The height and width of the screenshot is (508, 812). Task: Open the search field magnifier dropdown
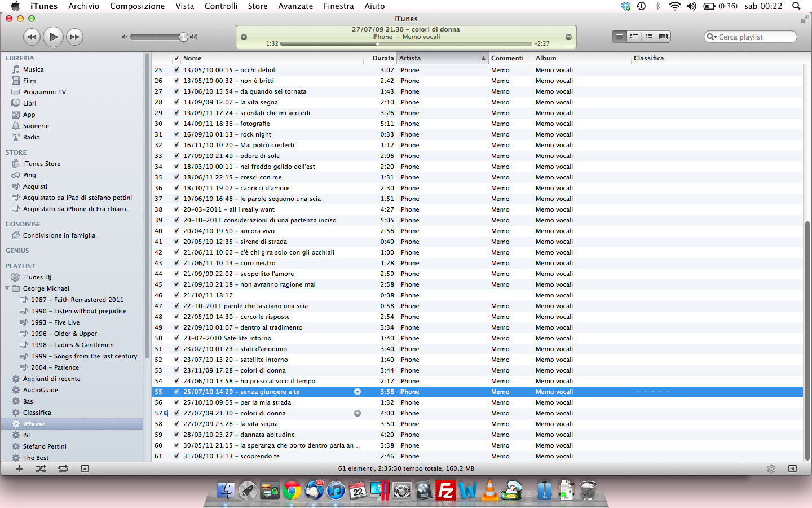(x=712, y=37)
